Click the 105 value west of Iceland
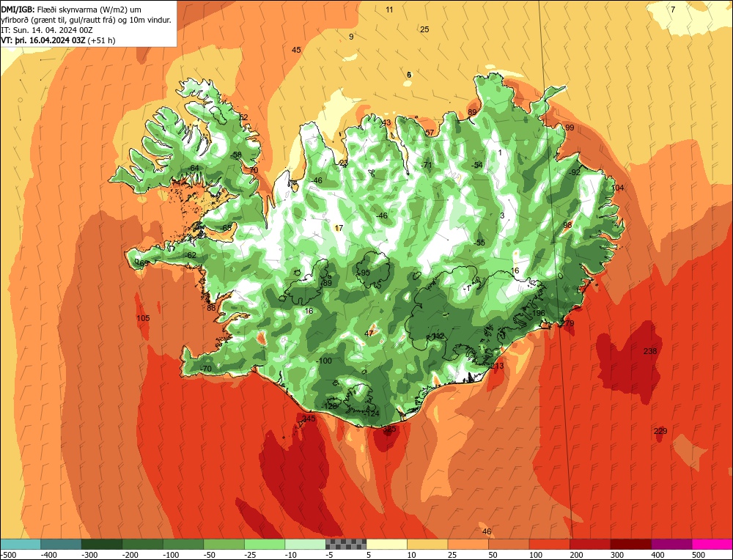This screenshot has height=560, width=733. (x=143, y=318)
